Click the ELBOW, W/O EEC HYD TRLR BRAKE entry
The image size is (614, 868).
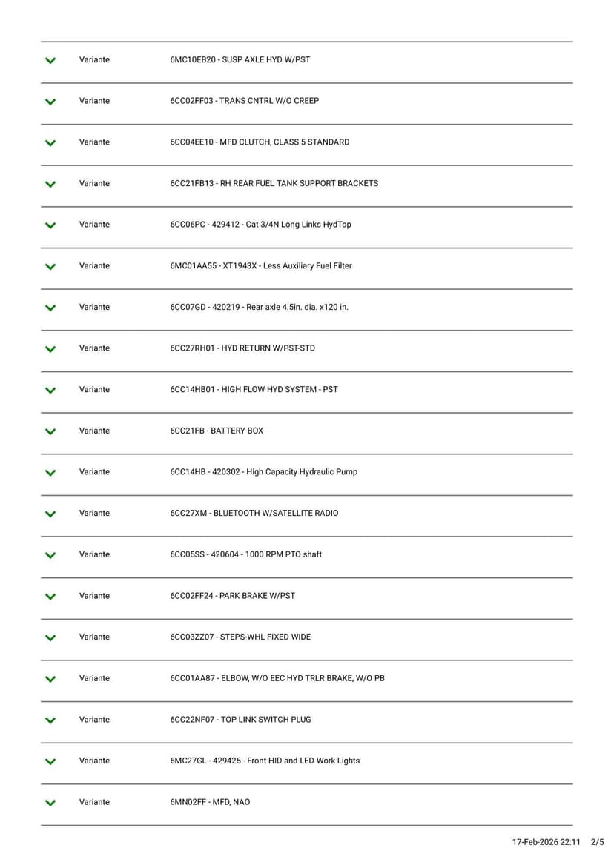coord(277,678)
